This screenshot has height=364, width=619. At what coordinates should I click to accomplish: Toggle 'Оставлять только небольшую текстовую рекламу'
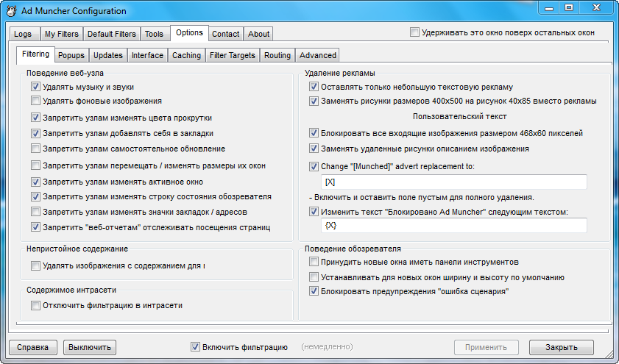coord(314,87)
